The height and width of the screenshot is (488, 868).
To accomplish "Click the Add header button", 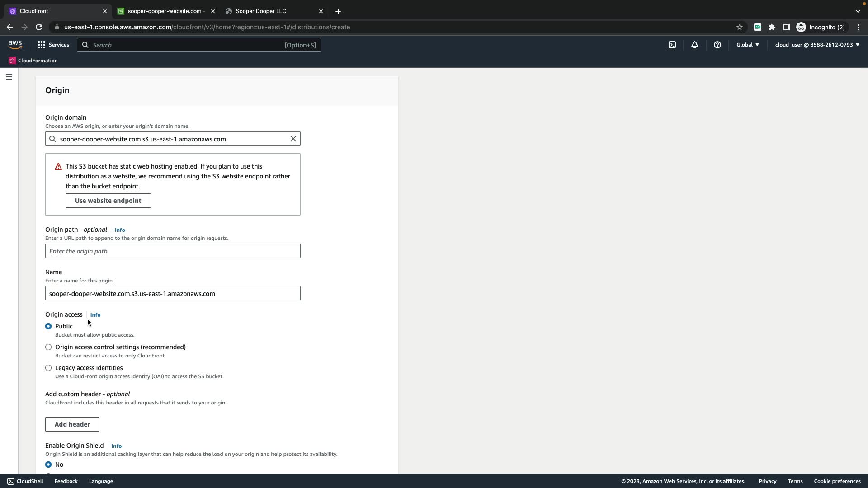I will (72, 424).
